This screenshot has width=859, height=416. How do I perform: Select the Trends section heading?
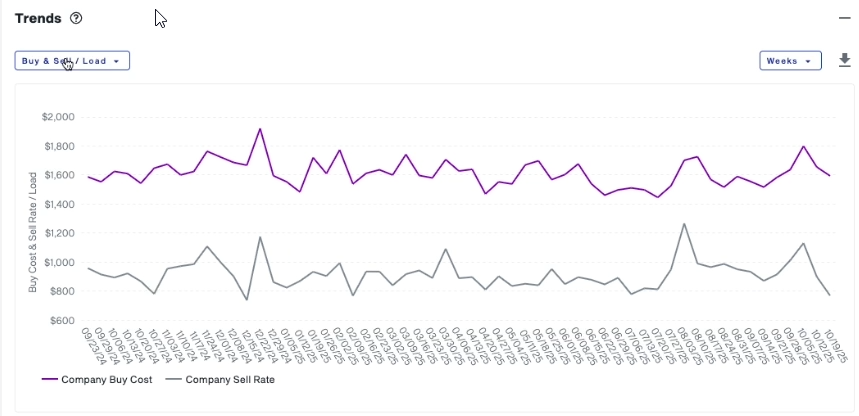pos(38,18)
